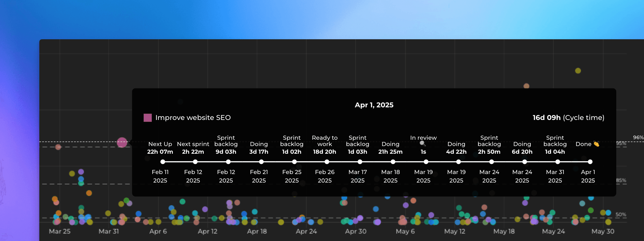Click the Feb 26 2025 date

pos(325,176)
